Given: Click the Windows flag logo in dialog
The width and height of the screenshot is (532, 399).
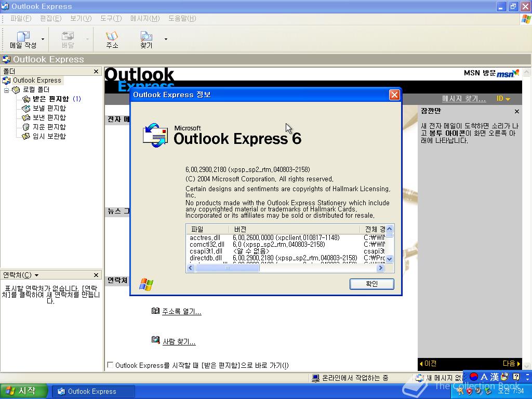Looking at the screenshot, I should coord(146,284).
